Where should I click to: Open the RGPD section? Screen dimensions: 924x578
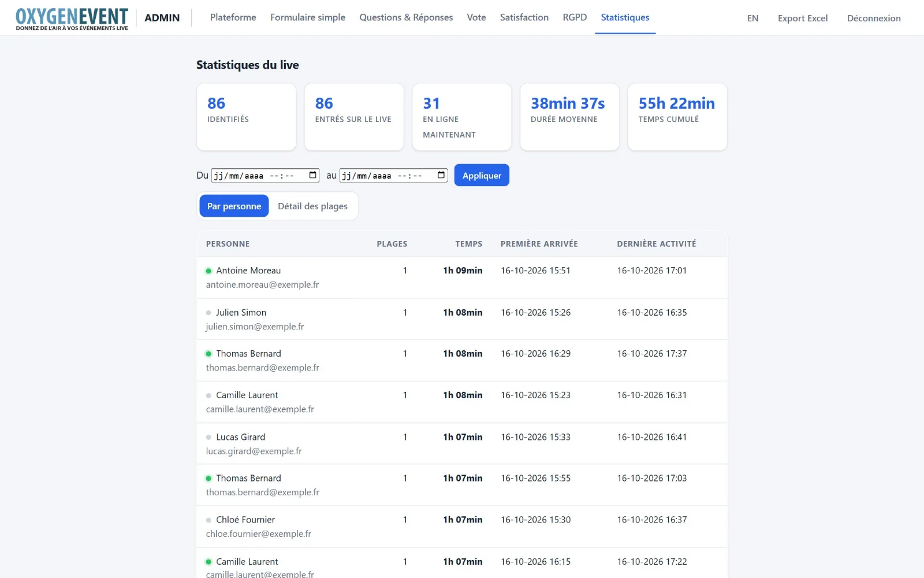[x=575, y=17]
